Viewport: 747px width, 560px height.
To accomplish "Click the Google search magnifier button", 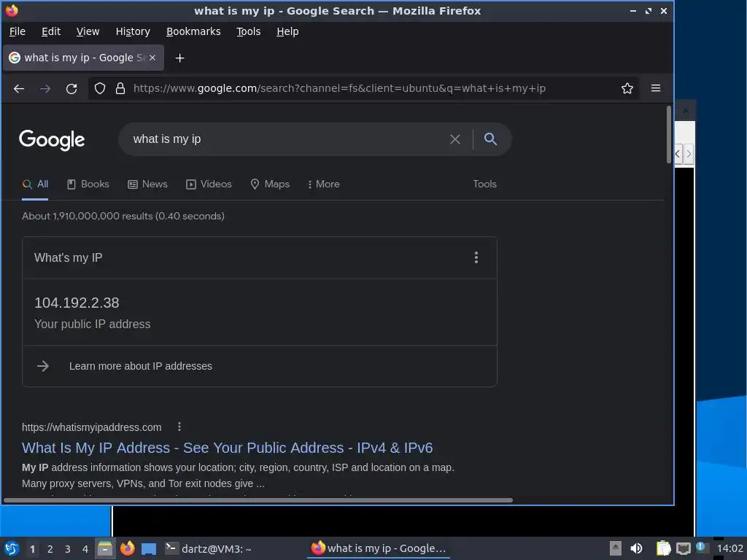I will 491,139.
